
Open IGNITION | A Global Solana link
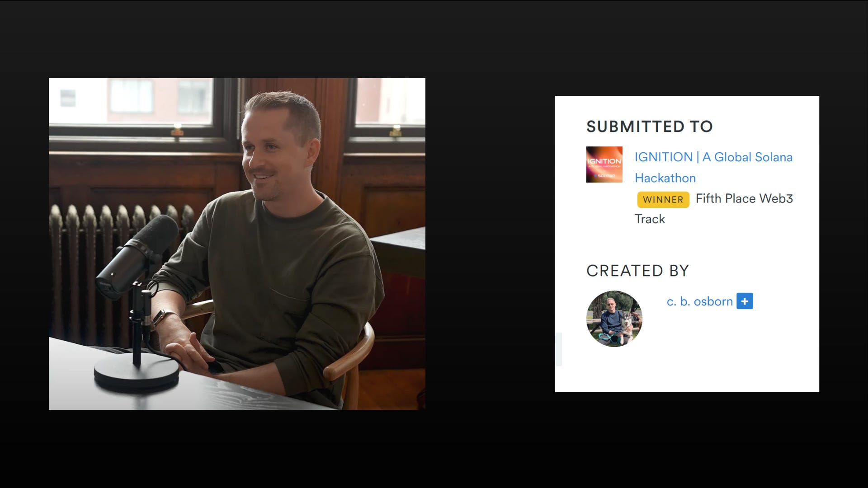(x=713, y=157)
